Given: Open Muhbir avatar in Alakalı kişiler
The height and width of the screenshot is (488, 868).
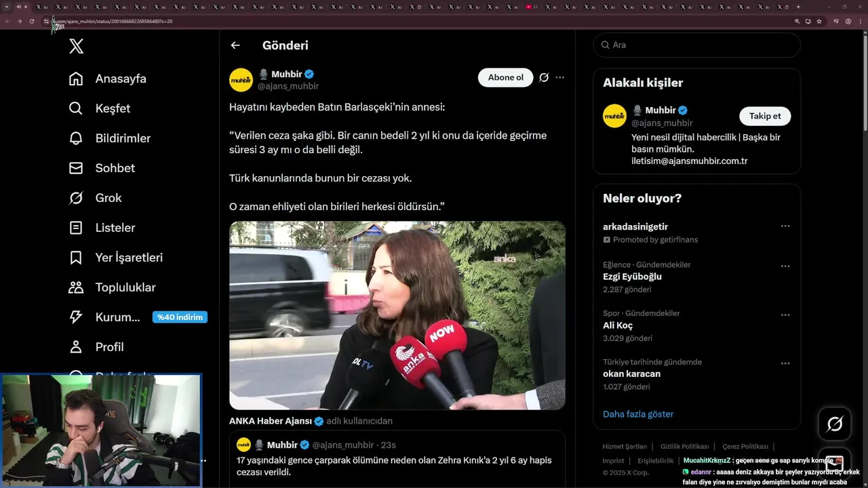Looking at the screenshot, I should (x=614, y=116).
